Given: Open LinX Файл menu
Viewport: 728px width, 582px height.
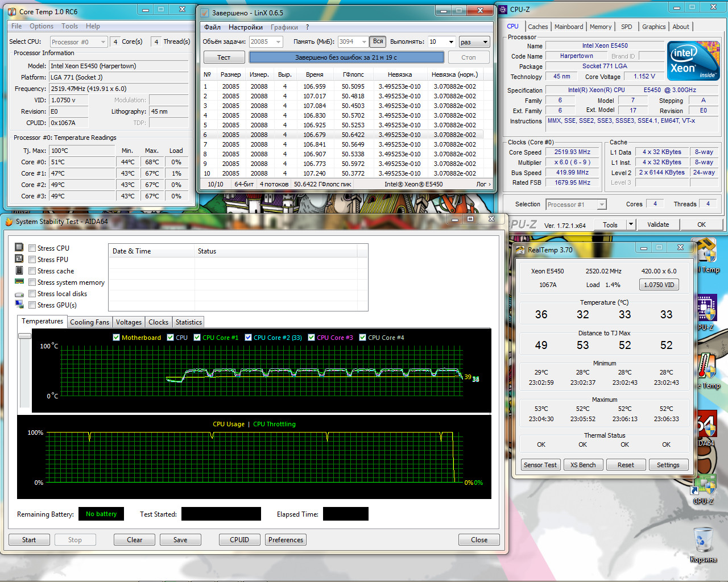Looking at the screenshot, I should point(212,27).
